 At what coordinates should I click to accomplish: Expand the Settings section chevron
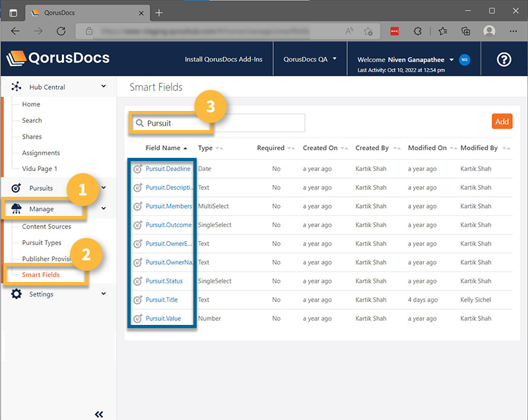point(104,294)
